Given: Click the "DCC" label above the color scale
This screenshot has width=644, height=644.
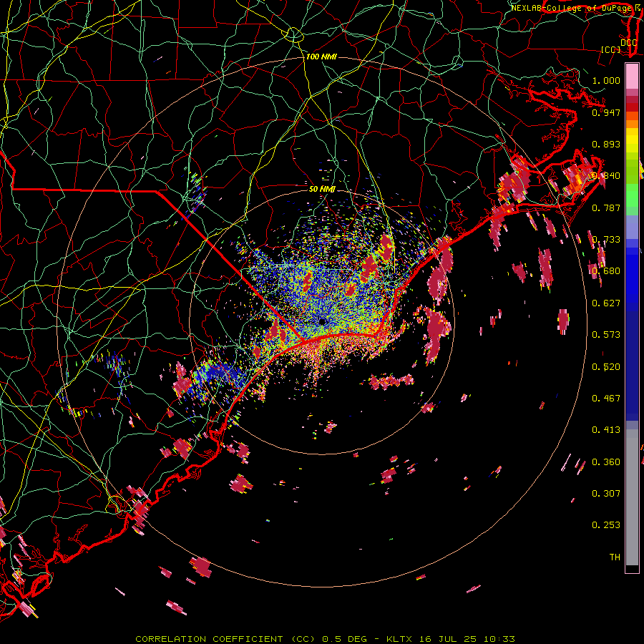Looking at the screenshot, I should click(628, 43).
